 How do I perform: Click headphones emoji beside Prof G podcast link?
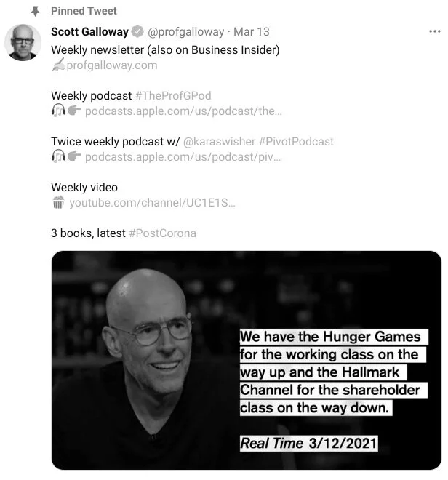(x=58, y=111)
